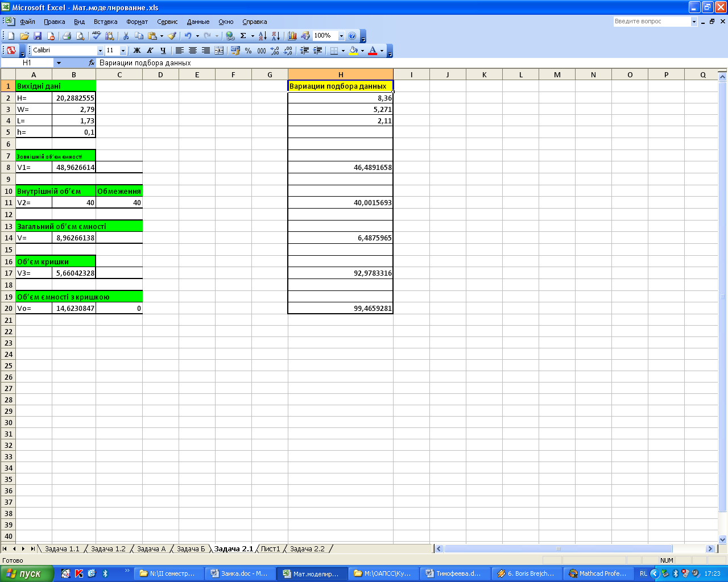This screenshot has height=582, width=728.
Task: Open the borders style dropdown arrow
Action: (343, 51)
